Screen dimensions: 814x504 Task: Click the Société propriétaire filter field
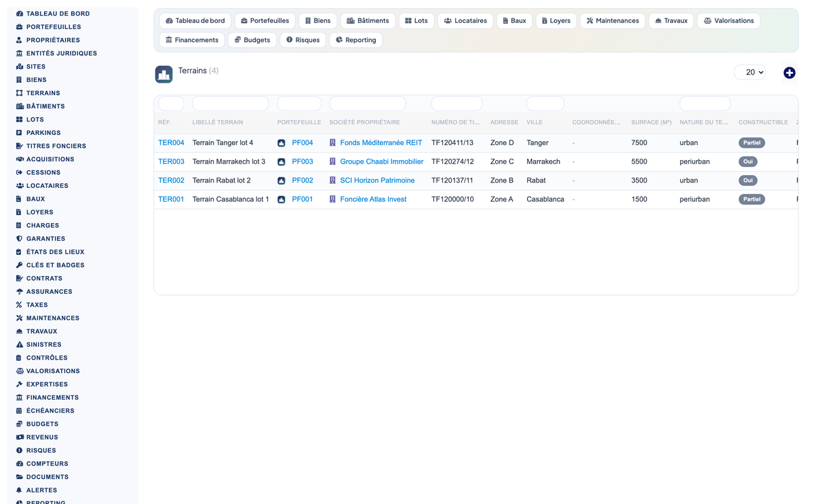point(368,104)
